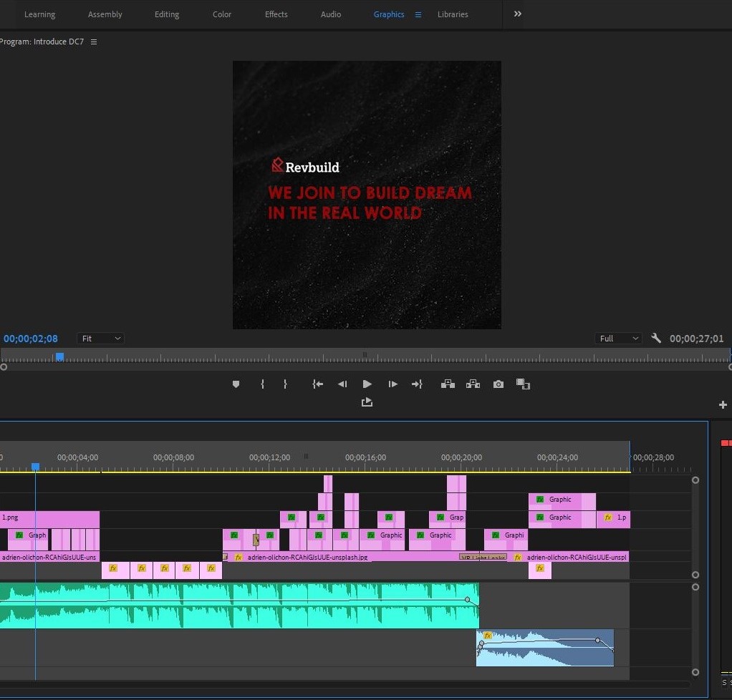Click the Extract button in the transport bar
The width and height of the screenshot is (732, 700).
pos(473,384)
